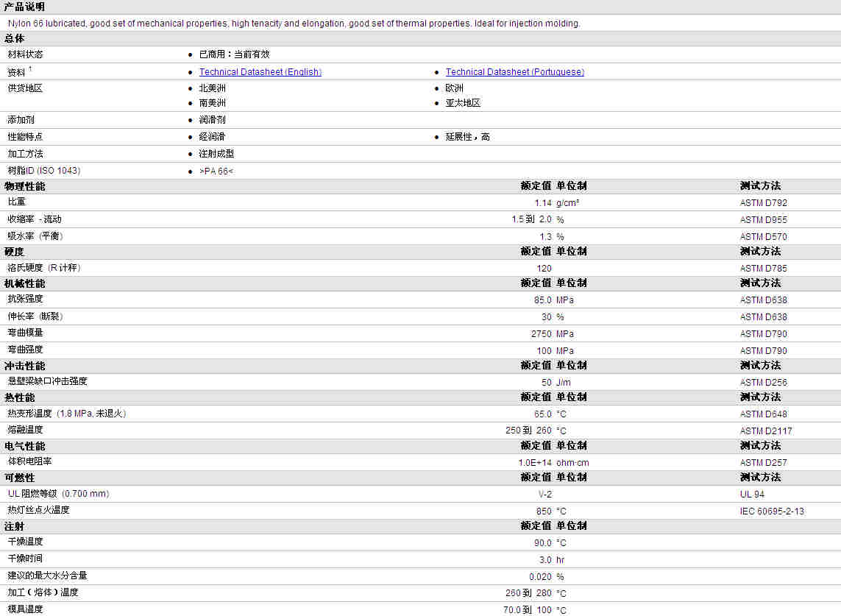Click the hardness value 120
This screenshot has width=841, height=616.
click(544, 269)
